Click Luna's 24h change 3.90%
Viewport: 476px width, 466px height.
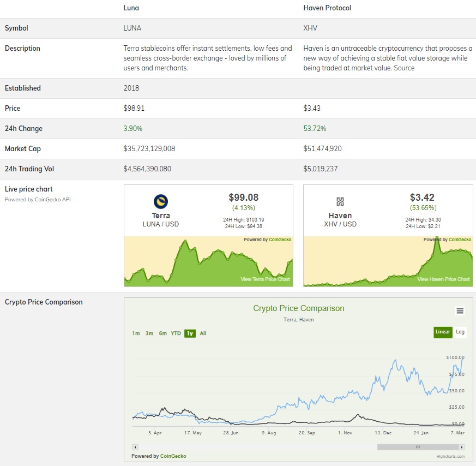(132, 128)
